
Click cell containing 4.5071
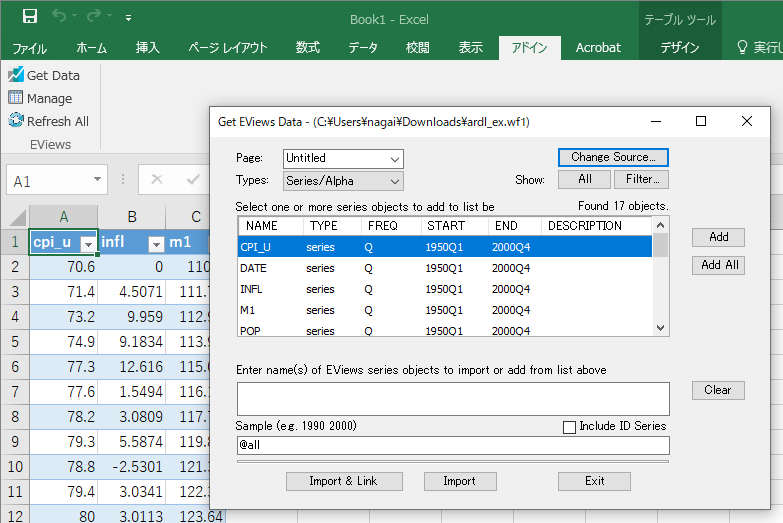(131, 292)
